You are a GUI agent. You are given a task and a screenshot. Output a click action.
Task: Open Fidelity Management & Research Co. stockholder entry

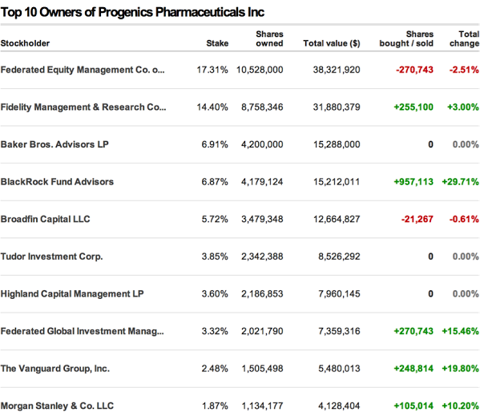pos(83,107)
